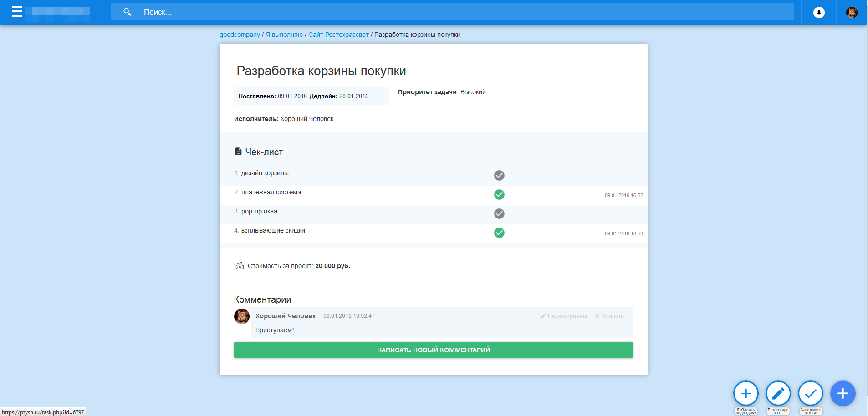Open 'Я выполняю' breadcrumb link
868x416 pixels.
point(284,35)
